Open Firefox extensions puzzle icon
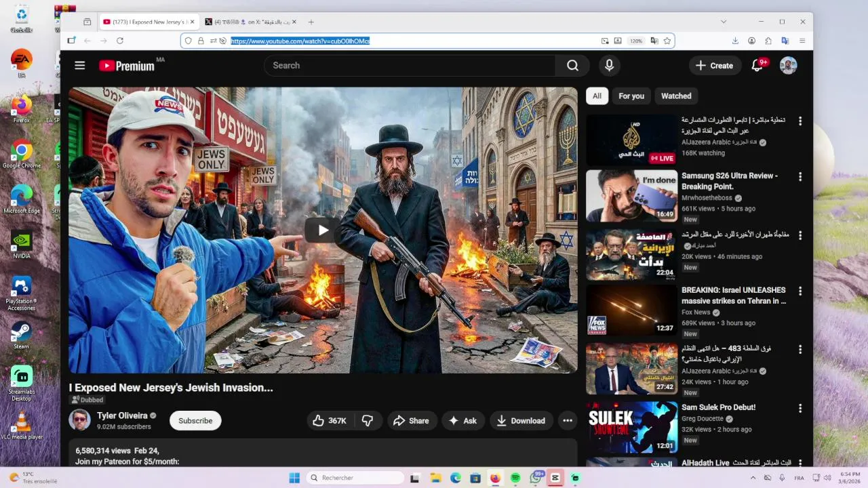The height and width of the screenshot is (488, 868). point(768,41)
